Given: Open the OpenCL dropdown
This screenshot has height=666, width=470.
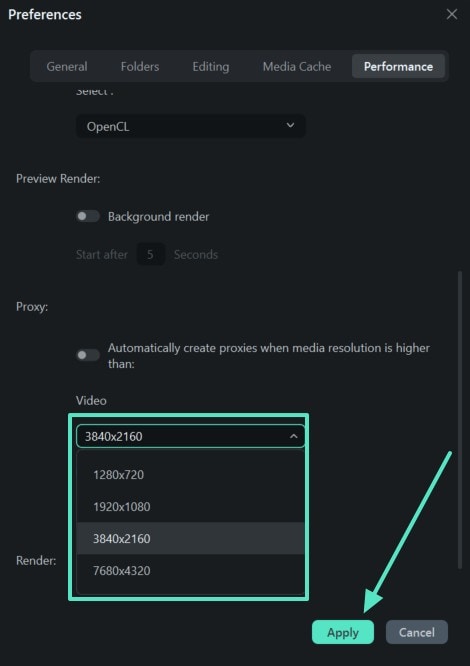Looking at the screenshot, I should pos(191,126).
